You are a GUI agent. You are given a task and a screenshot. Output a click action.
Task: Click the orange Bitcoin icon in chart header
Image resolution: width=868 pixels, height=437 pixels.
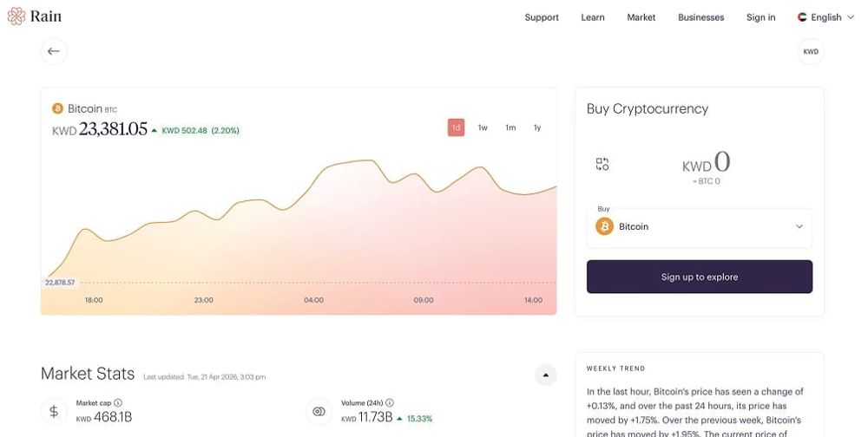point(57,108)
